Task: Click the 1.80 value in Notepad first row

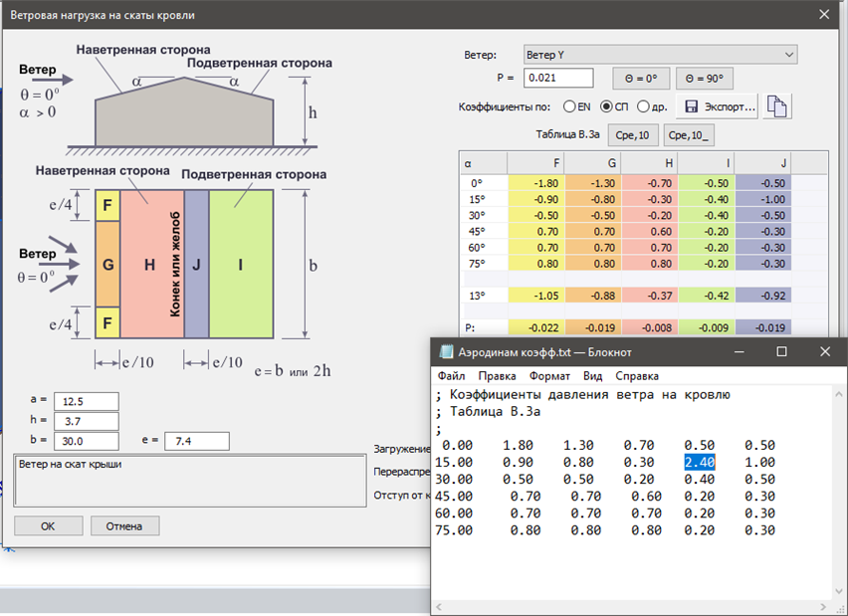Action: tap(518, 445)
